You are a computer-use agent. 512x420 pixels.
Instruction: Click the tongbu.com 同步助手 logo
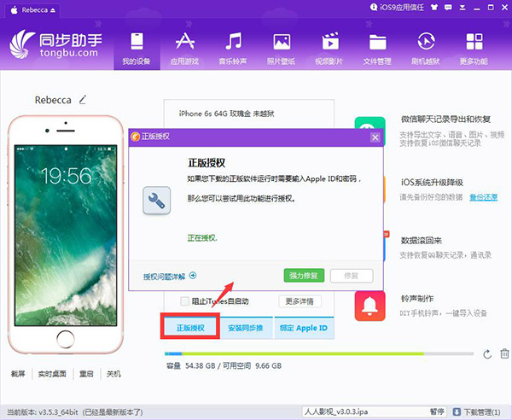[55, 44]
